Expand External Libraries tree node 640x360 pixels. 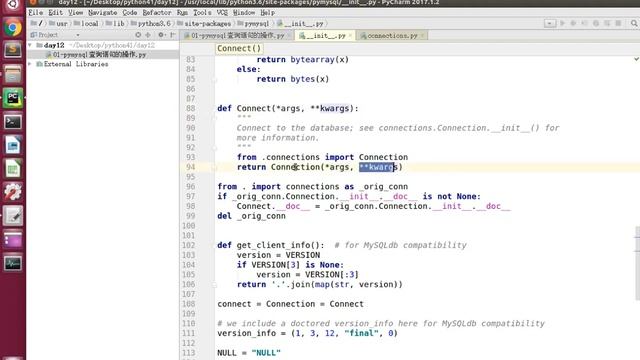pyautogui.click(x=30, y=64)
